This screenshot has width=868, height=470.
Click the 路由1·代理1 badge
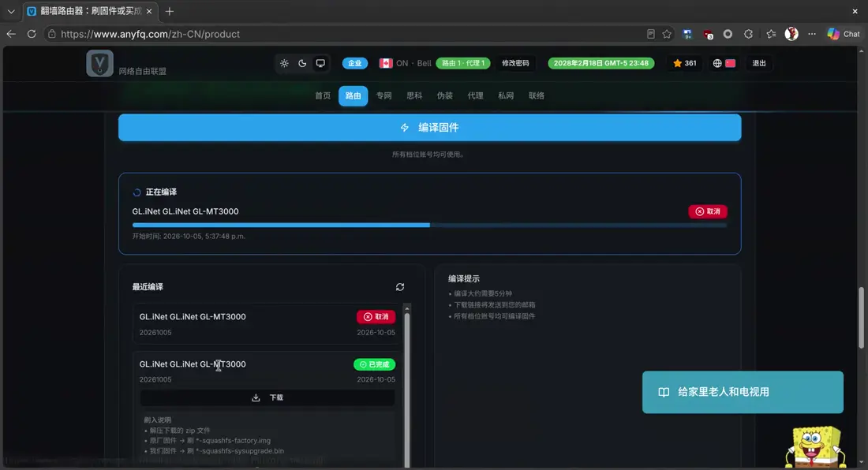click(x=463, y=63)
